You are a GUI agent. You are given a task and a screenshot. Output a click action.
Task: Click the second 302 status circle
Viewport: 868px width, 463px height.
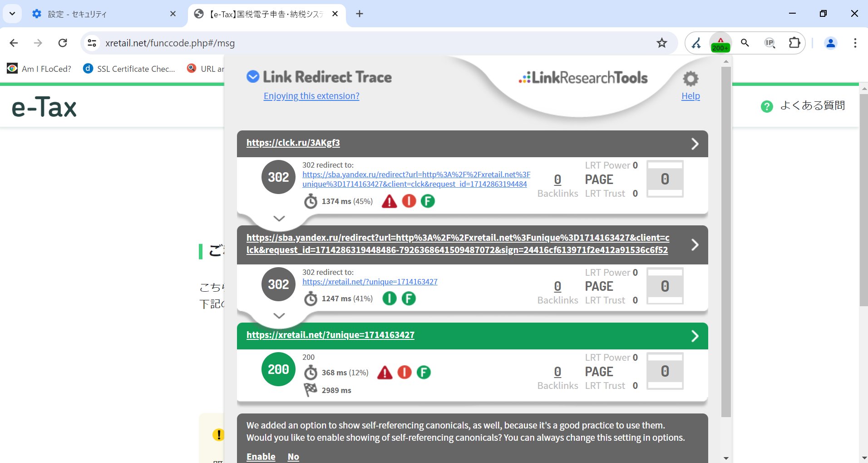[x=278, y=284]
